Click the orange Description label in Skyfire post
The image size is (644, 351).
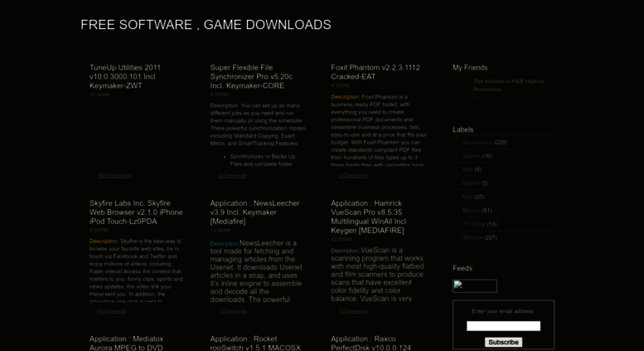pyautogui.click(x=104, y=241)
